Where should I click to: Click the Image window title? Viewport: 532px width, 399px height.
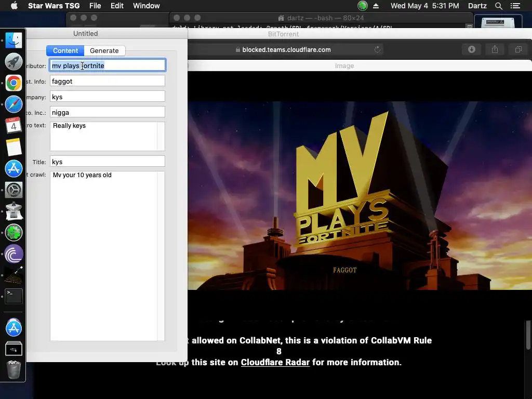[x=344, y=66]
